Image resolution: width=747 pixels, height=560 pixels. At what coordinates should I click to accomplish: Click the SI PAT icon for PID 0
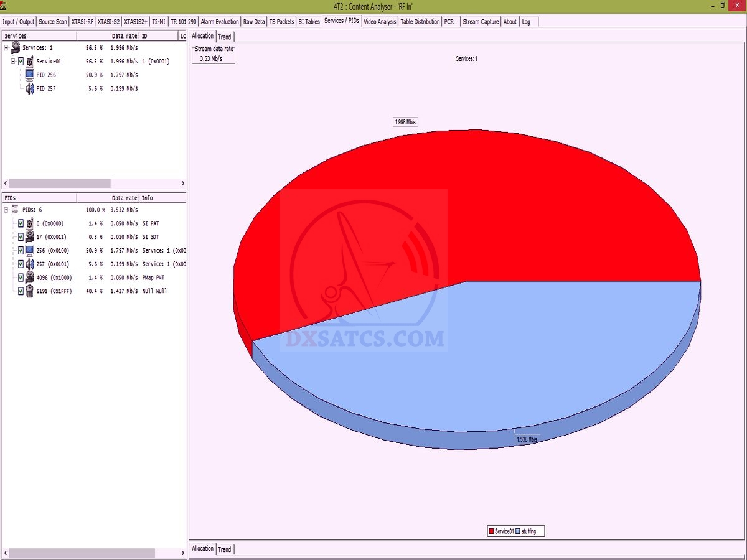[x=29, y=223]
